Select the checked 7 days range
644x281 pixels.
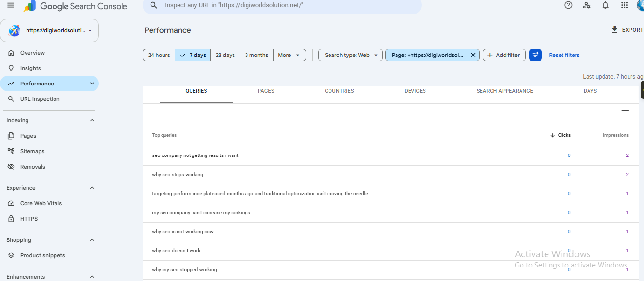[193, 55]
